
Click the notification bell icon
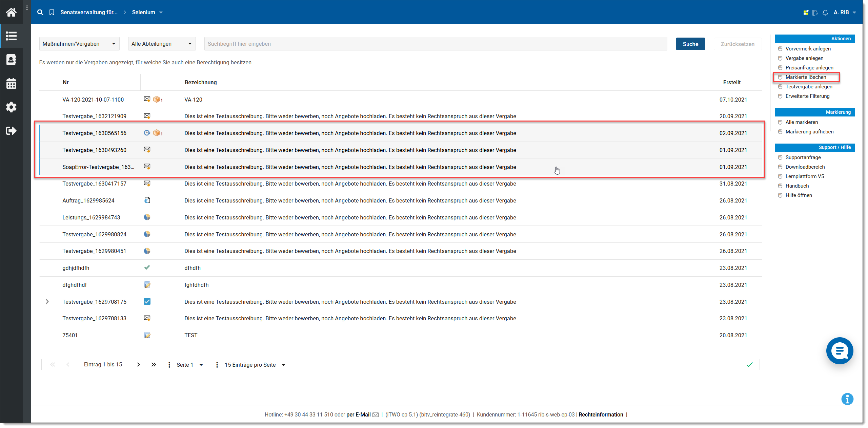pyautogui.click(x=825, y=13)
